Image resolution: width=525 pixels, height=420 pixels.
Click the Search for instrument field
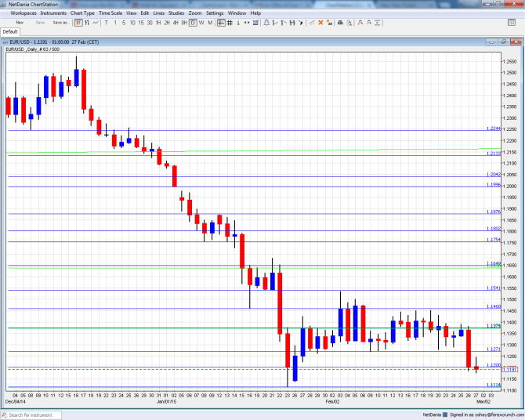click(31, 415)
